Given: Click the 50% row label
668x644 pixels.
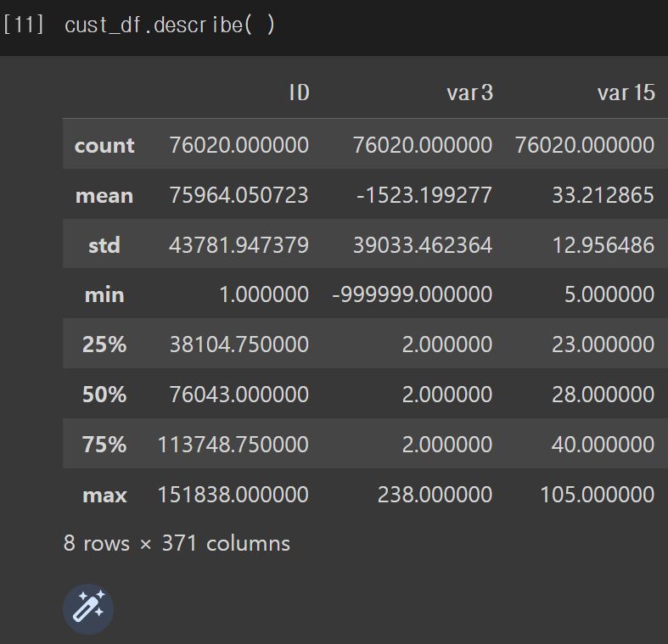Looking at the screenshot, I should 104,395.
